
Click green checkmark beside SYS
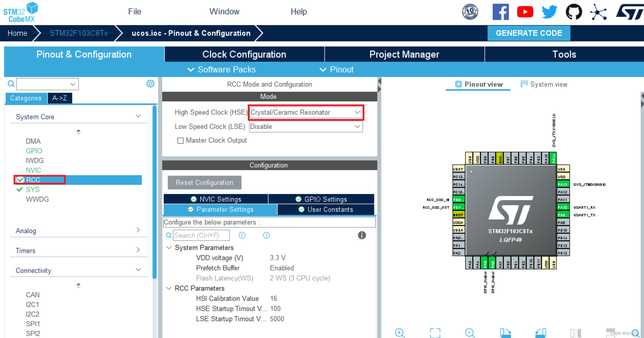click(x=20, y=190)
